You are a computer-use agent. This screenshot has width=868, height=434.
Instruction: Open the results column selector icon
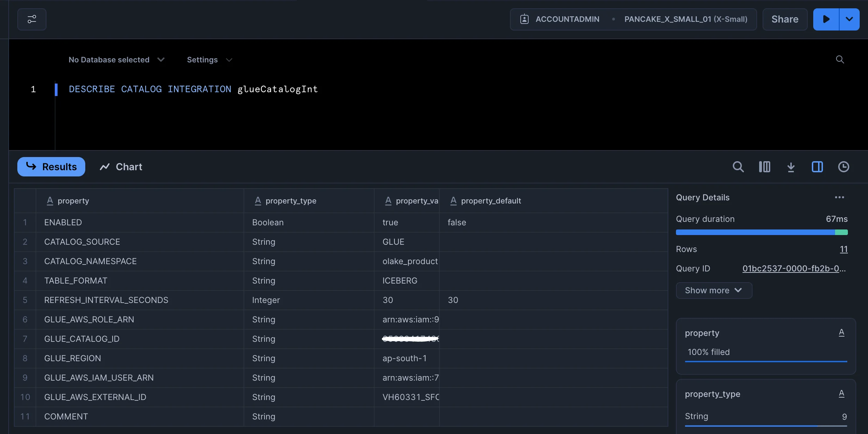tap(764, 167)
